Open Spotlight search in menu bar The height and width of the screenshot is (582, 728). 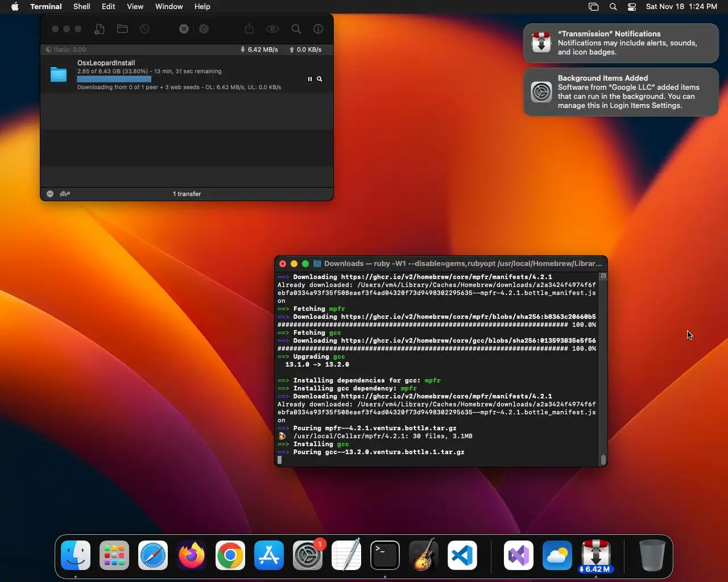pyautogui.click(x=613, y=7)
